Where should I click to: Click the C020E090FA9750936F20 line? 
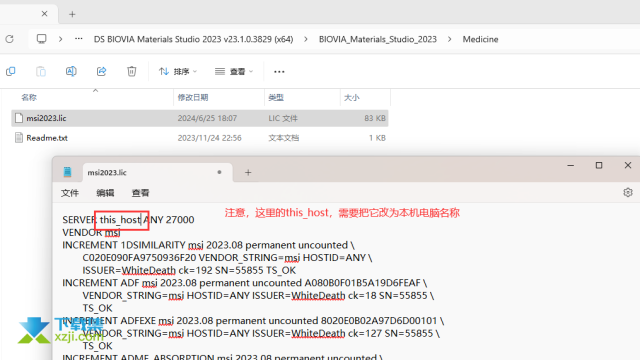[227, 258]
